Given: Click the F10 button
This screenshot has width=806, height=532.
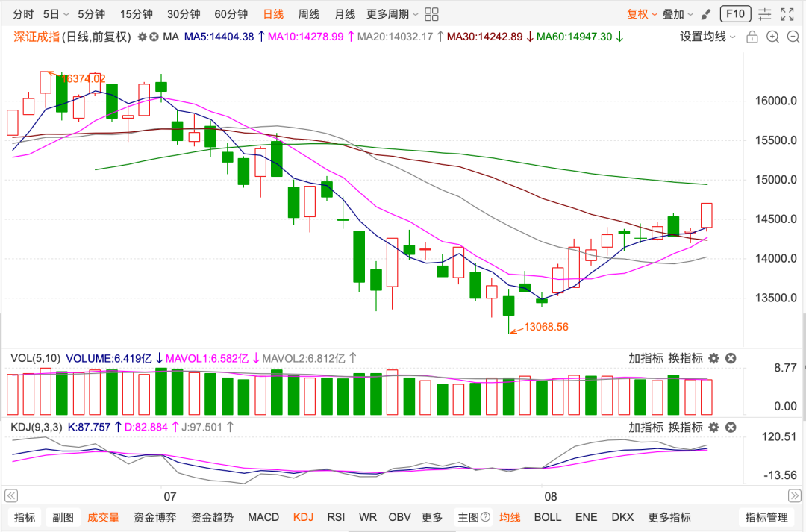Looking at the screenshot, I should click(x=736, y=14).
